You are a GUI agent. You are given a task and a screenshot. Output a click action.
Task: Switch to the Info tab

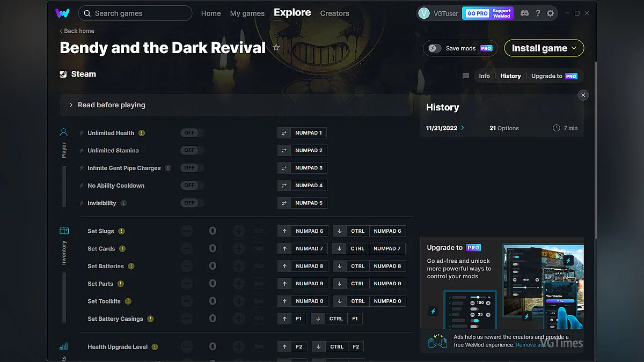click(484, 76)
